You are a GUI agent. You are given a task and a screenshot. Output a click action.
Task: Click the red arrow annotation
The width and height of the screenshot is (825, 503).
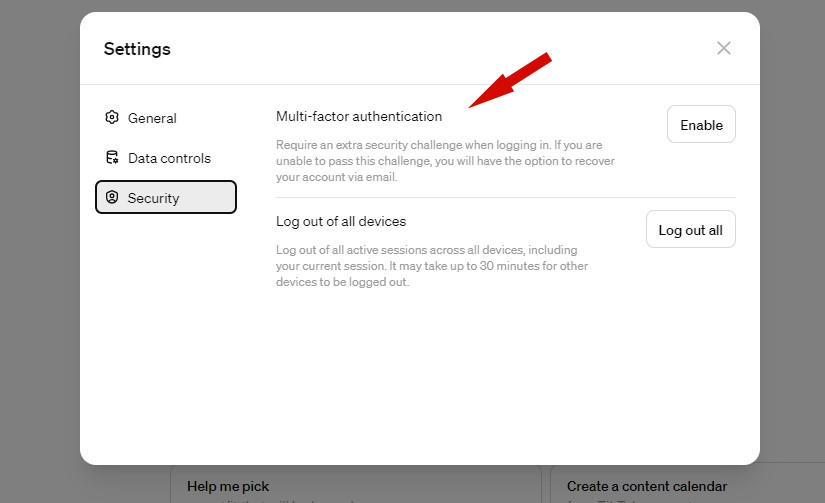tap(510, 80)
